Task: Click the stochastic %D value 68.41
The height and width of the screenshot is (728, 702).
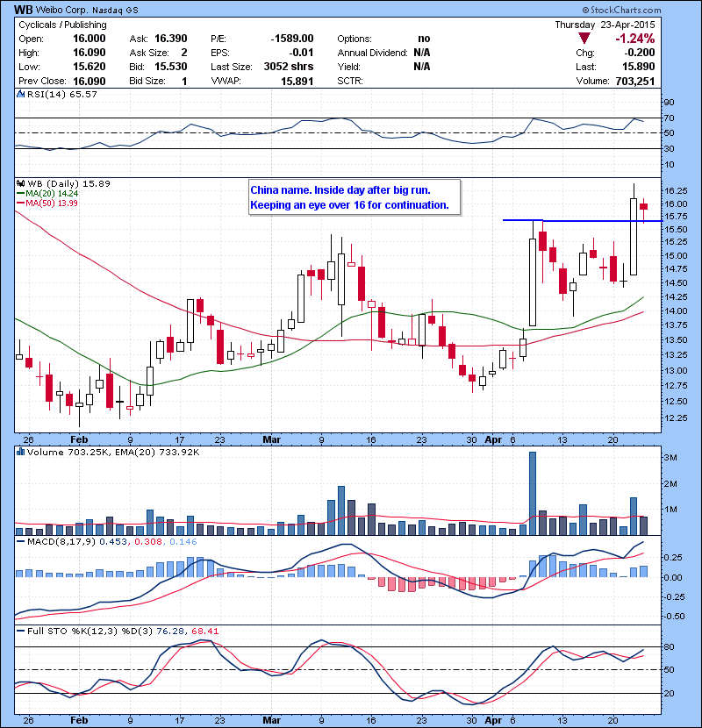Action: pyautogui.click(x=204, y=631)
